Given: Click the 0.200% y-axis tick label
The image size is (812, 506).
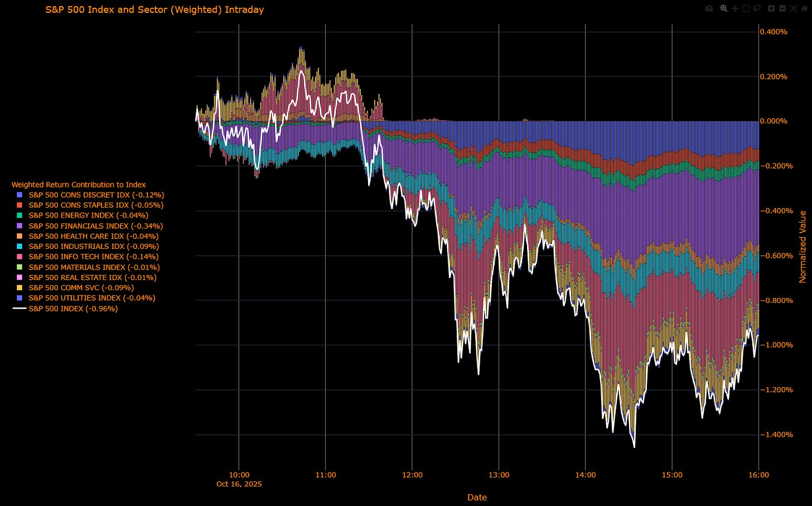Looking at the screenshot, I should point(774,76).
